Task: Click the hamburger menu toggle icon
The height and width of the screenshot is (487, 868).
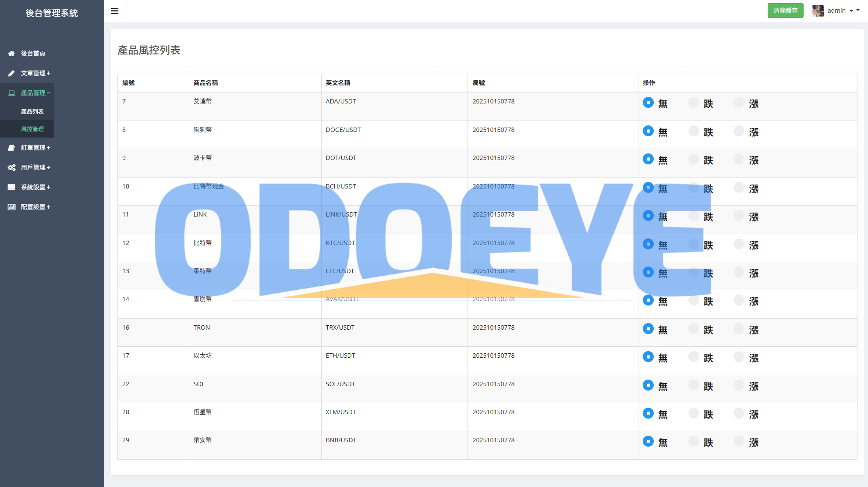Action: pos(115,11)
